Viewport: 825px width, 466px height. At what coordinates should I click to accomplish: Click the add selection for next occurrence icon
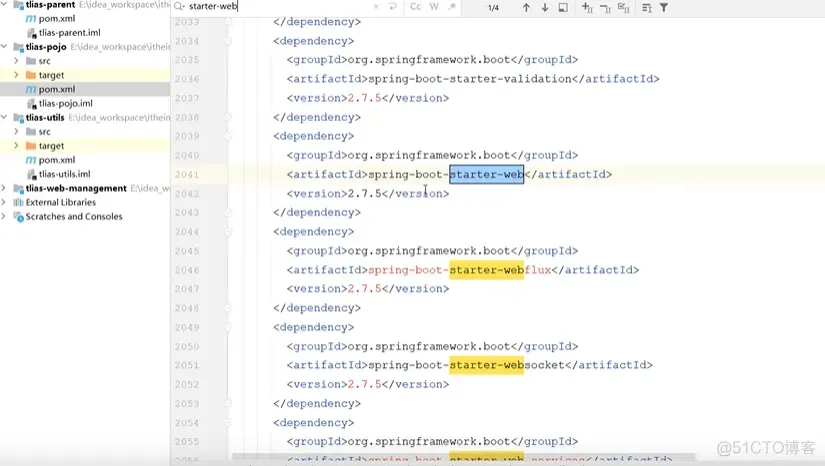587,7
